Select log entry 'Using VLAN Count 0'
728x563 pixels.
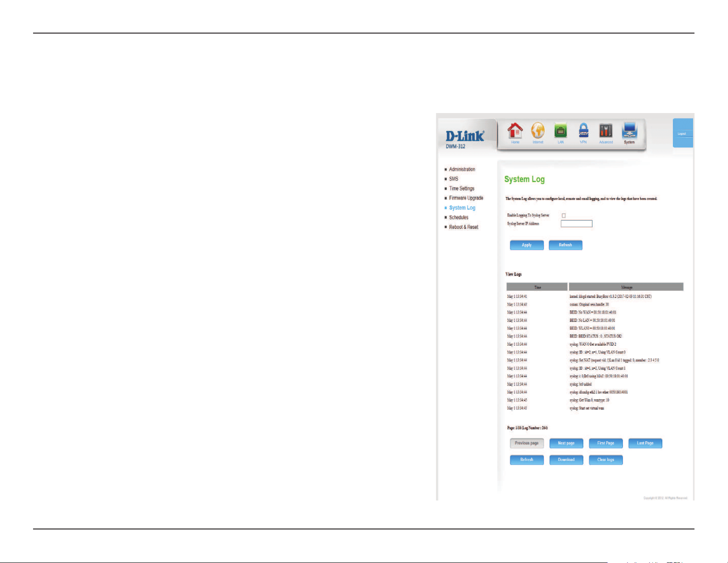coord(598,352)
